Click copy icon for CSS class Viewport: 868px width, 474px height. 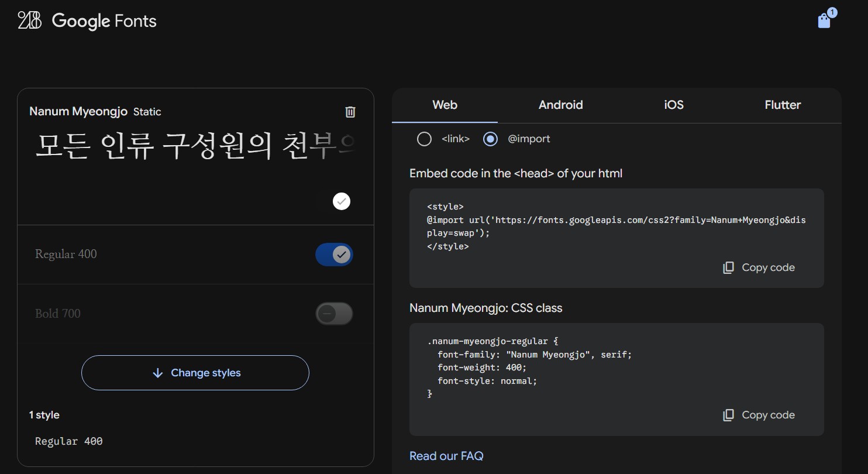click(x=728, y=415)
